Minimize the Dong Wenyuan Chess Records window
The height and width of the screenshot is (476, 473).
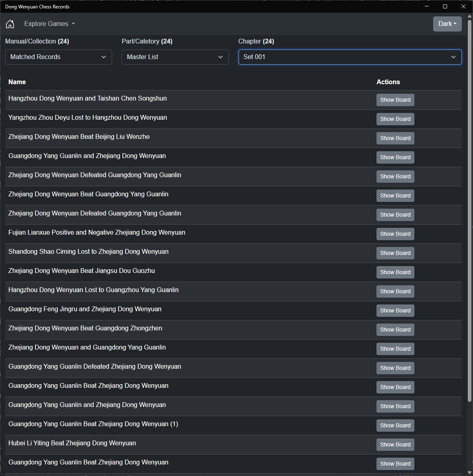point(427,6)
